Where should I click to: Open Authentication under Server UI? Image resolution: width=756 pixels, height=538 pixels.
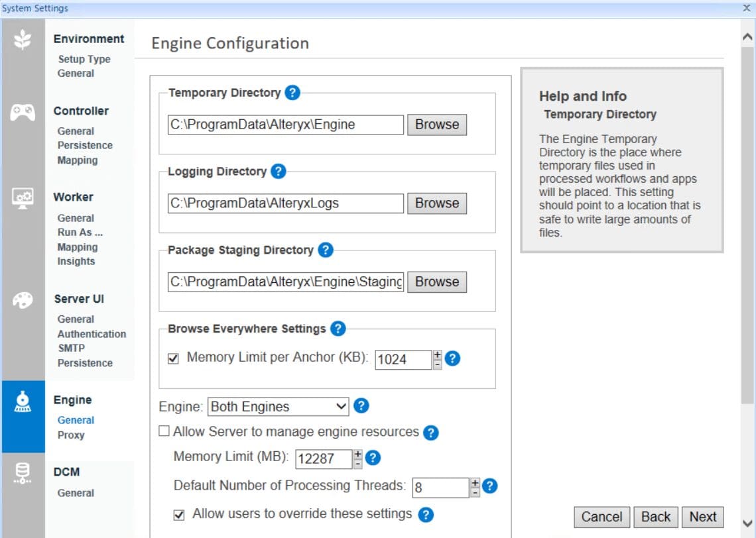[92, 334]
